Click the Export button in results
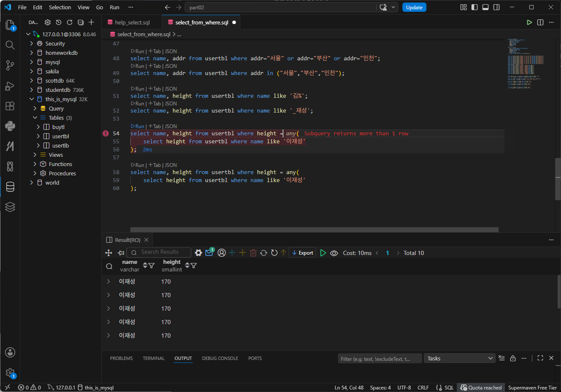The height and width of the screenshot is (392, 561). (x=302, y=253)
